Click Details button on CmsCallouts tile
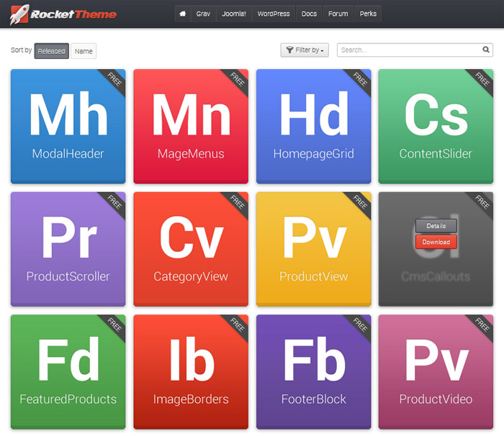Image resolution: width=504 pixels, height=436 pixels. coord(436,226)
